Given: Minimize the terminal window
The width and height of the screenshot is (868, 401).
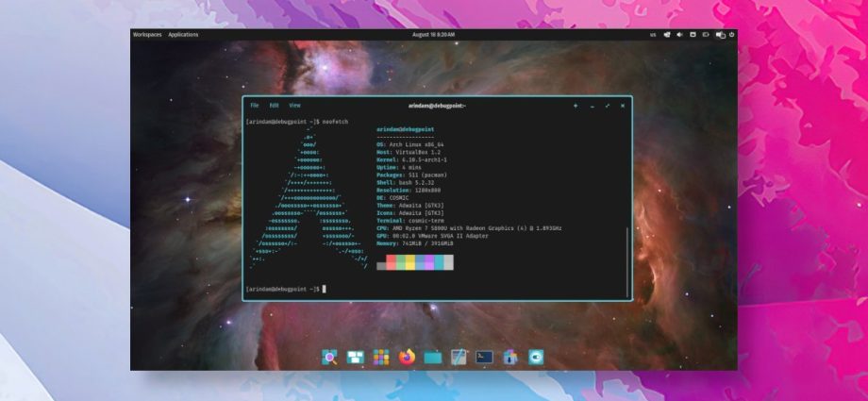Looking at the screenshot, I should (592, 106).
